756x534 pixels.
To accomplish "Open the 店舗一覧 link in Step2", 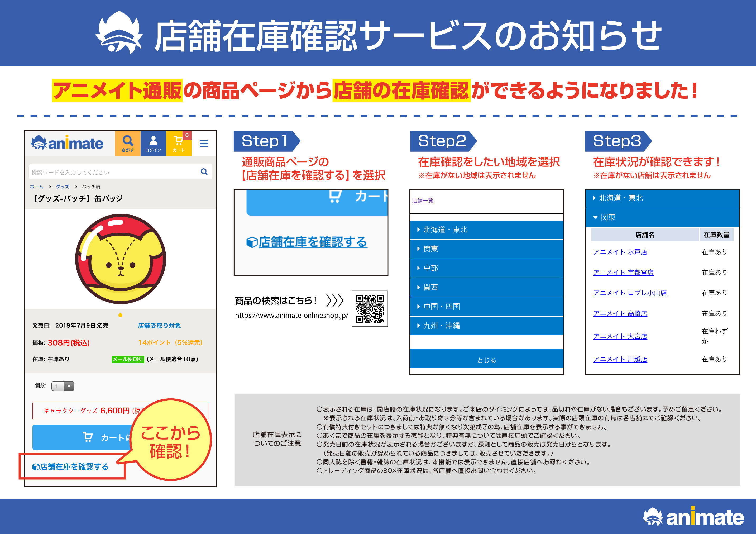I will 423,200.
